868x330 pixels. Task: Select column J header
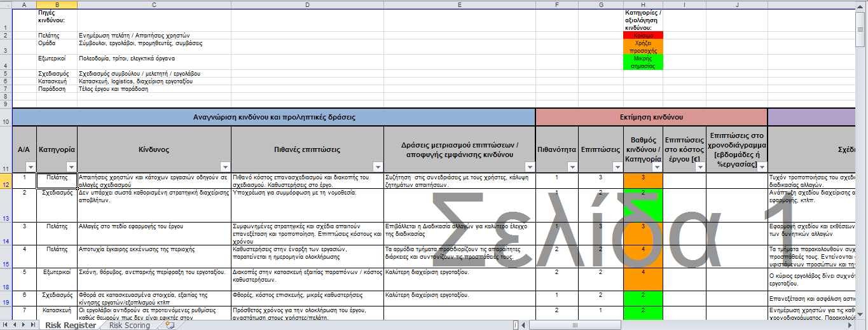click(x=736, y=4)
